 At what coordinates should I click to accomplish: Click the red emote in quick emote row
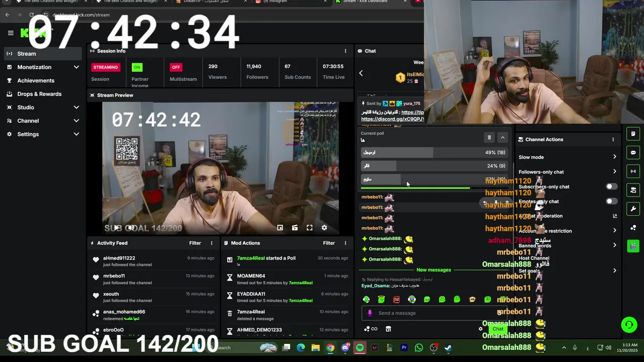point(396,299)
